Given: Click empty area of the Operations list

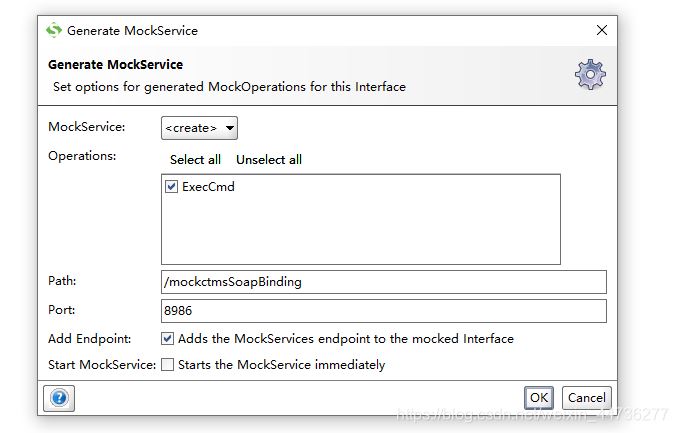Looking at the screenshot, I should pyautogui.click(x=360, y=235).
